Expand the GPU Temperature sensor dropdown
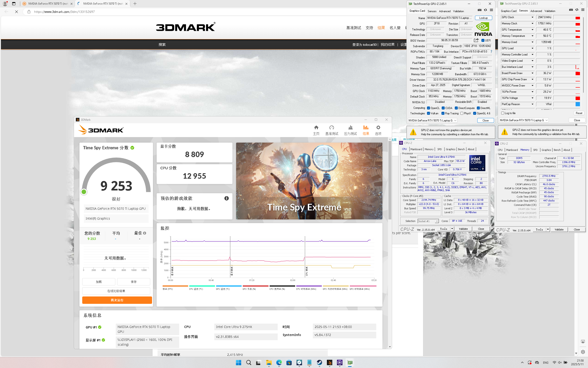This screenshot has height=368, width=588. point(532,30)
